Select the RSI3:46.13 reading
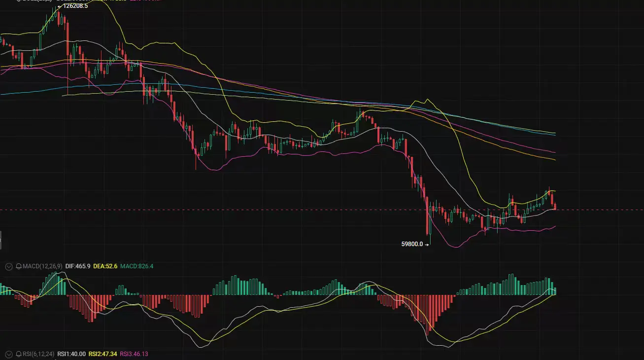644x360 pixels. coord(135,354)
